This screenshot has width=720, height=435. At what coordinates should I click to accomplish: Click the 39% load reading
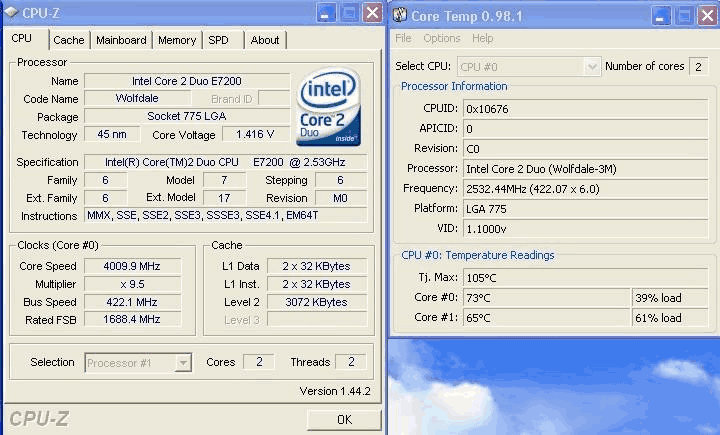670,298
